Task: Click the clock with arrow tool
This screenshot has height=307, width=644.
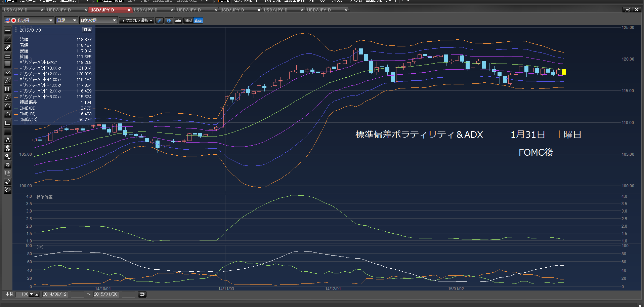Action: 8,156
